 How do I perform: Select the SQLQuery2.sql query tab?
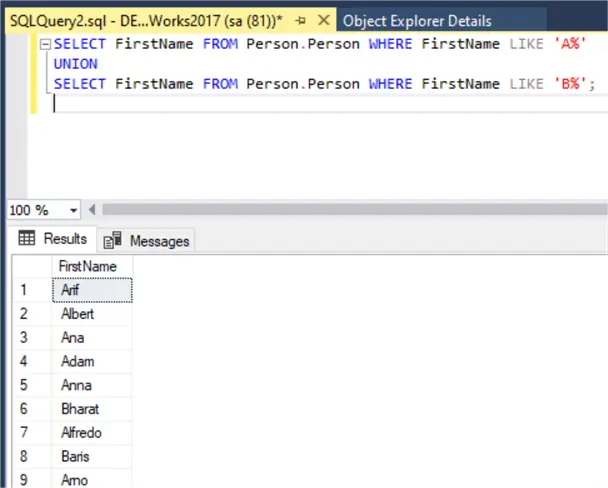[x=146, y=21]
